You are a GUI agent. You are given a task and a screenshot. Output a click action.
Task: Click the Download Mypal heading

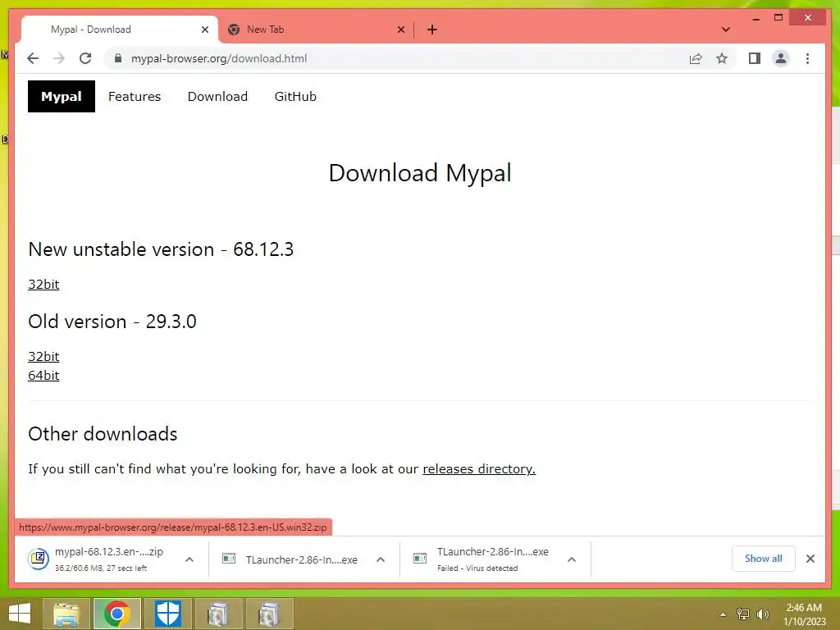click(420, 173)
